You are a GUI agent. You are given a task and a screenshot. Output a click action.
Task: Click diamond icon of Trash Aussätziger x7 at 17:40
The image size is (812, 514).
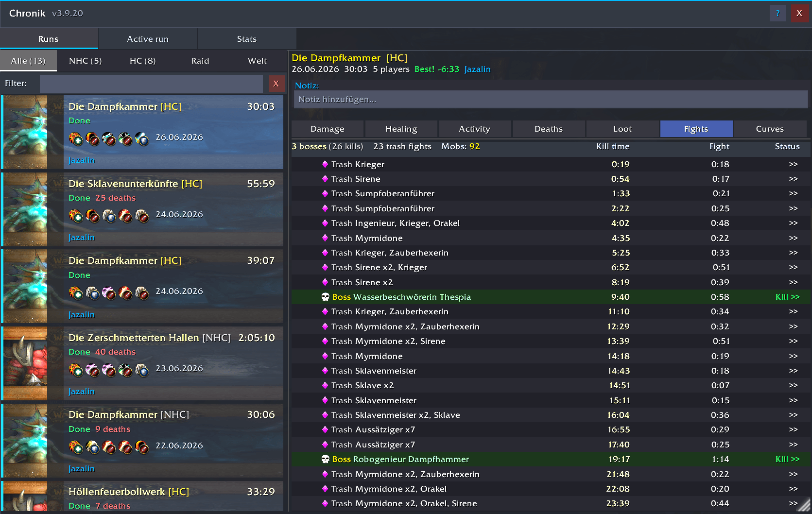tap(325, 445)
